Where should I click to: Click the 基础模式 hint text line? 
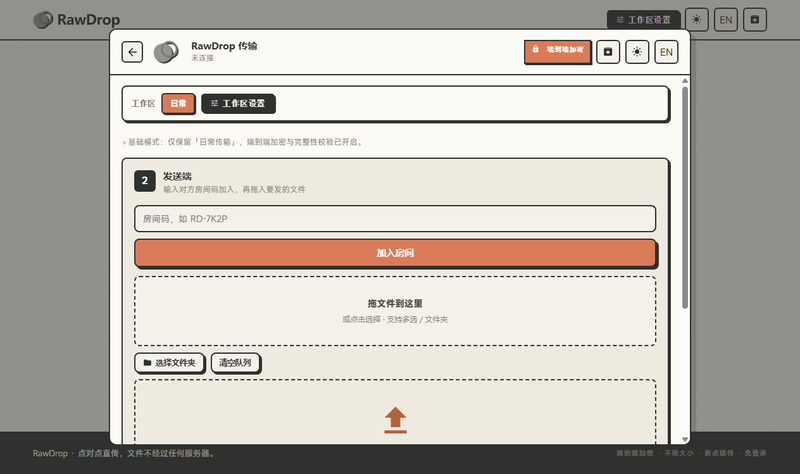point(243,142)
